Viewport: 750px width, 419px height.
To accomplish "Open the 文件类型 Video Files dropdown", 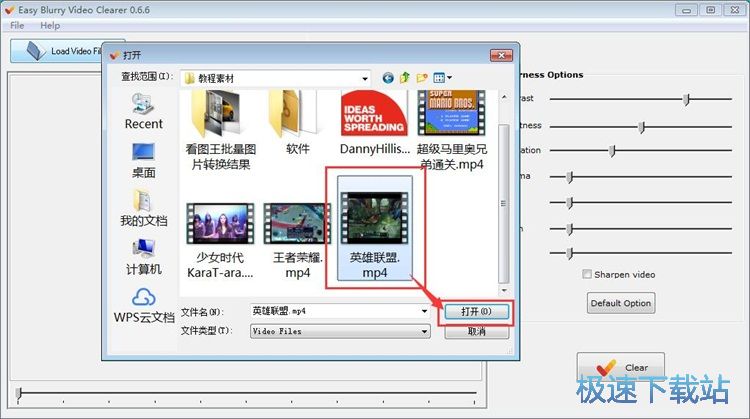I will click(425, 331).
